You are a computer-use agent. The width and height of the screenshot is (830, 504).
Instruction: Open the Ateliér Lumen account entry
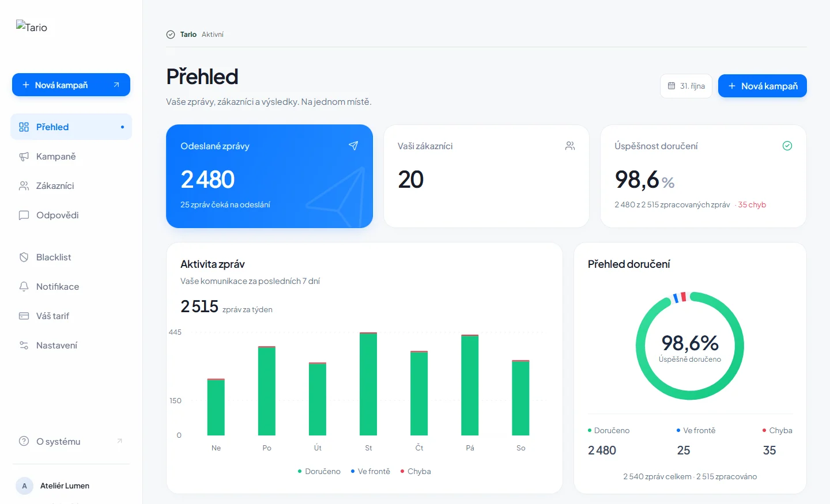[71, 486]
